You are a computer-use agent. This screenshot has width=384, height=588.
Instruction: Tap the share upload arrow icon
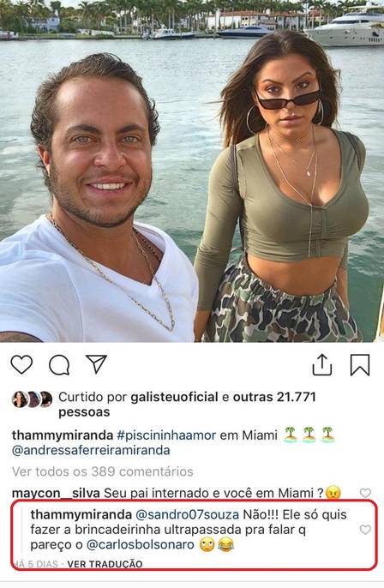click(x=322, y=364)
